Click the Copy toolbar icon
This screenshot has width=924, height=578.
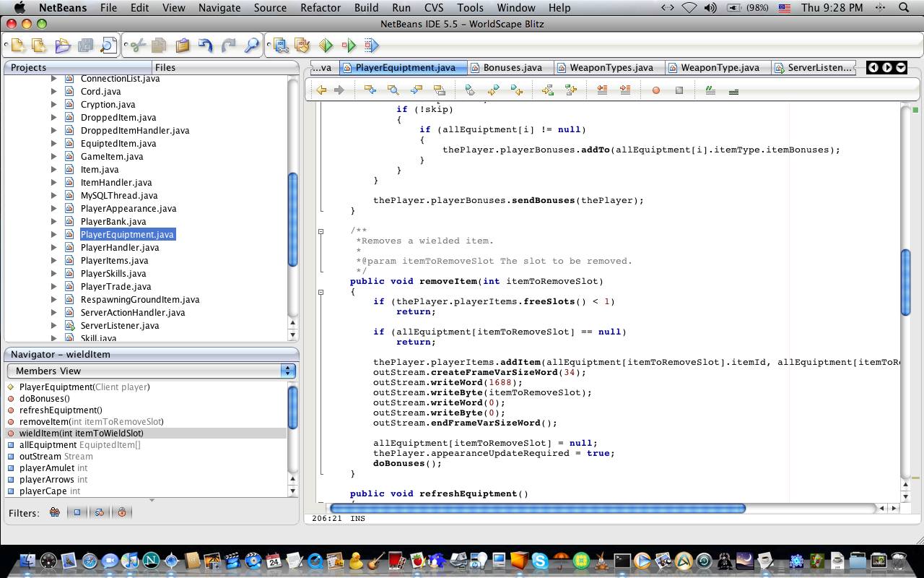point(159,46)
